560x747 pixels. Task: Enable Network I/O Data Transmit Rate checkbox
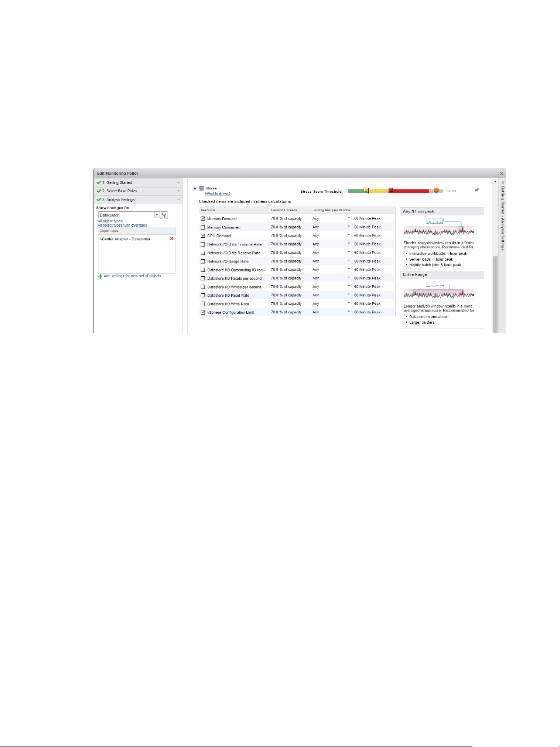[203, 244]
